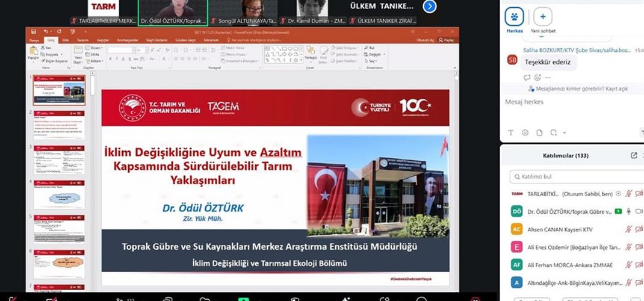Toggle Dr. Ödül ÖZTÜRK's camera icon
This screenshot has width=644, height=301.
[639, 211]
